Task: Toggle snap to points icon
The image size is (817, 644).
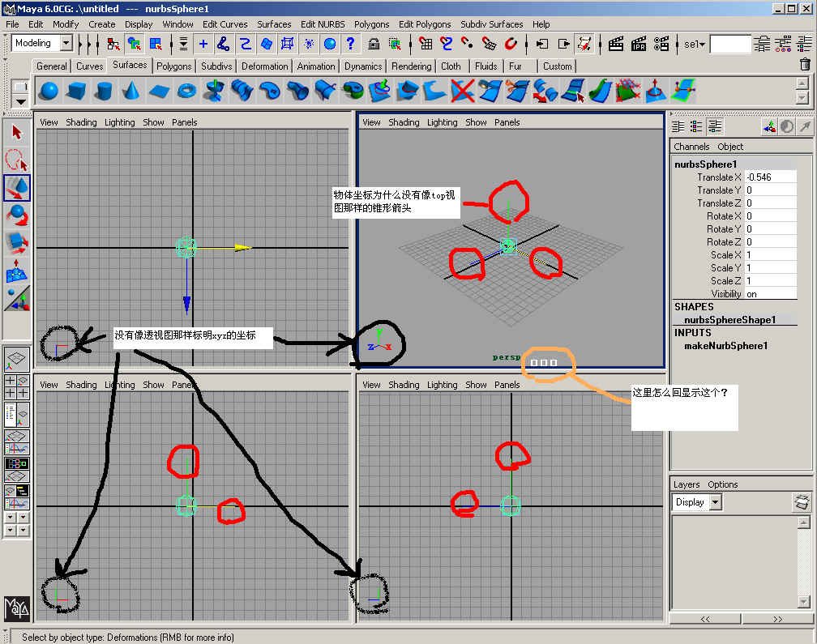Action: [x=468, y=45]
